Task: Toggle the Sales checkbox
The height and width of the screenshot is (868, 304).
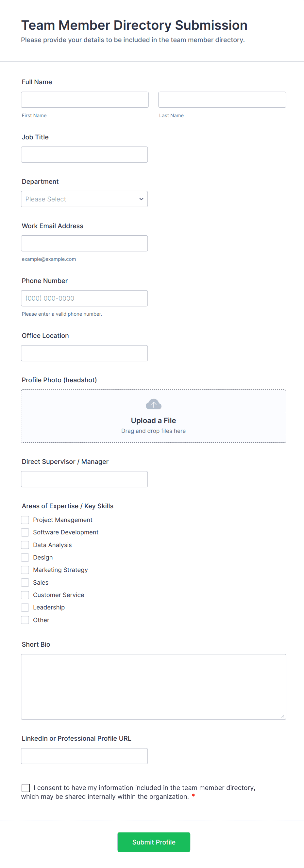Action: (25, 582)
